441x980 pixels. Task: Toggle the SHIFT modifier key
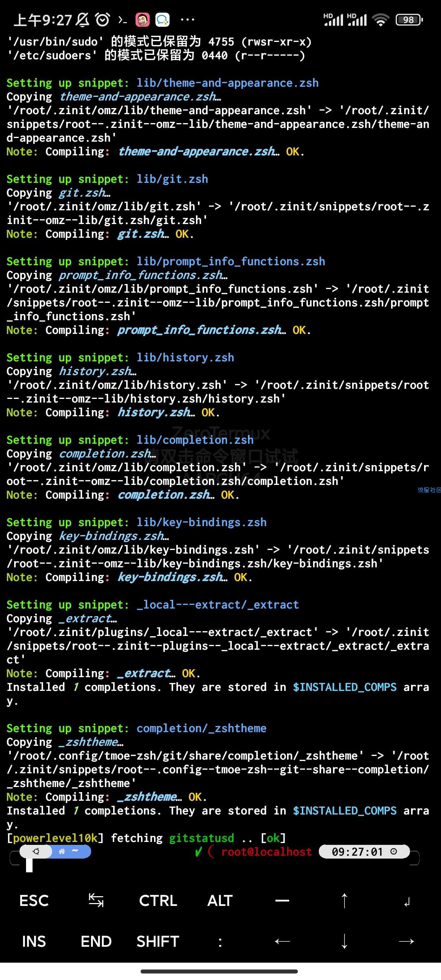point(158,941)
